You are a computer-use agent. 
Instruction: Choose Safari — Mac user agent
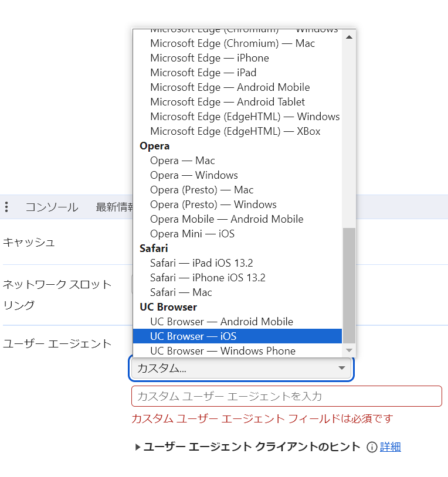click(x=181, y=292)
